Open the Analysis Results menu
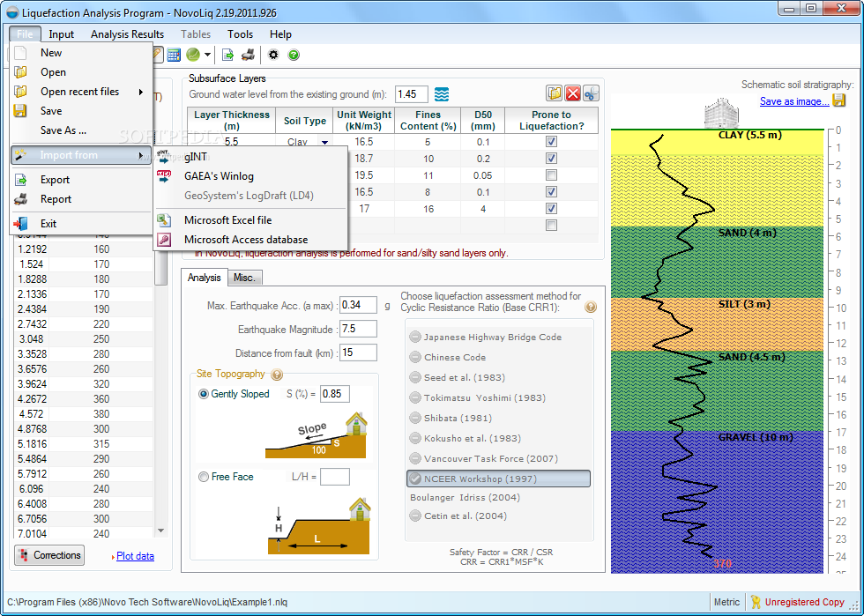The width and height of the screenshot is (864, 616). (127, 34)
